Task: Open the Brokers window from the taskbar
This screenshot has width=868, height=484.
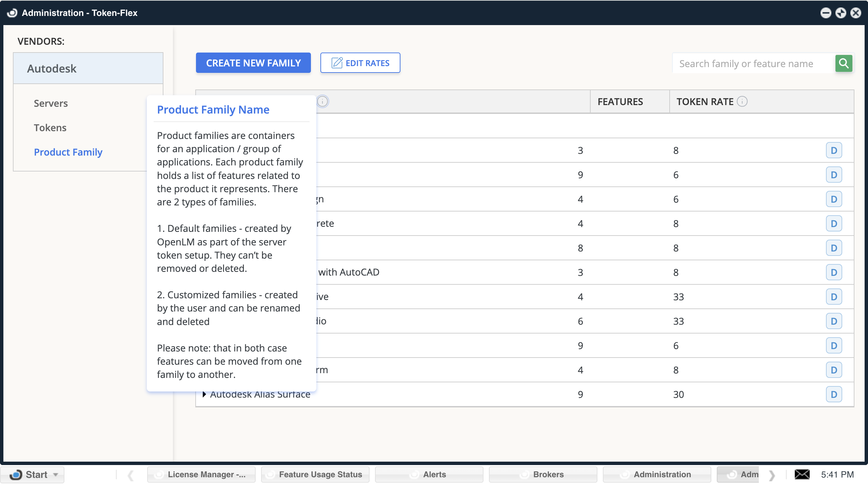Action: click(543, 474)
